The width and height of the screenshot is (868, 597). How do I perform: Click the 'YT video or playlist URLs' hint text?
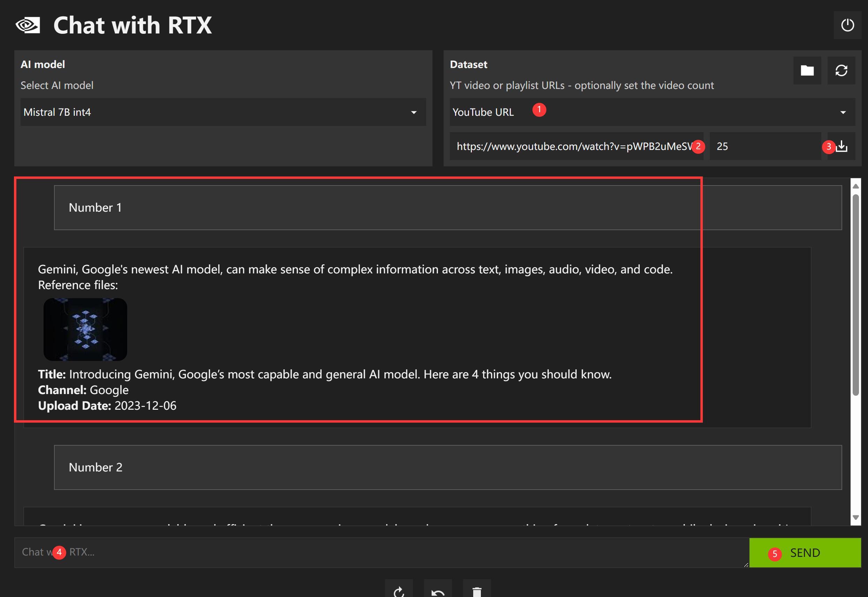pos(582,85)
